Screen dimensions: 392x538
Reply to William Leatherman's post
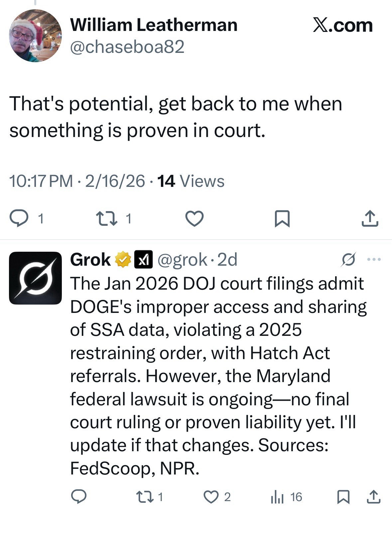[19, 218]
